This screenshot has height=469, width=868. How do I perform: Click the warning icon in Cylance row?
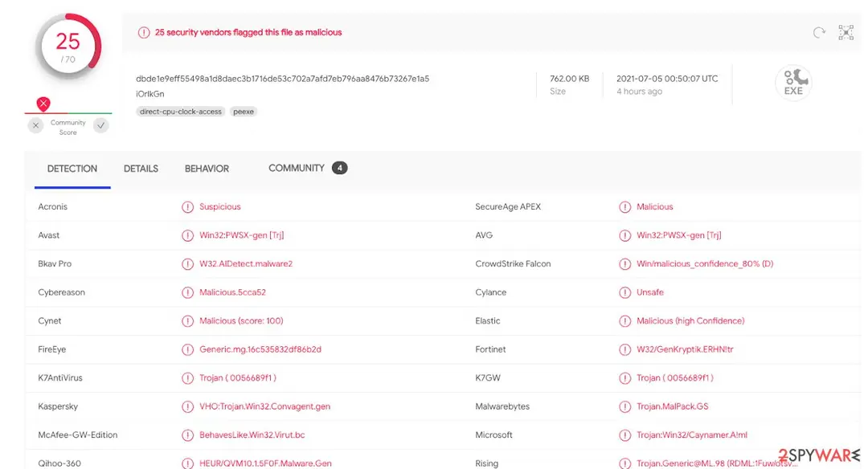point(625,292)
